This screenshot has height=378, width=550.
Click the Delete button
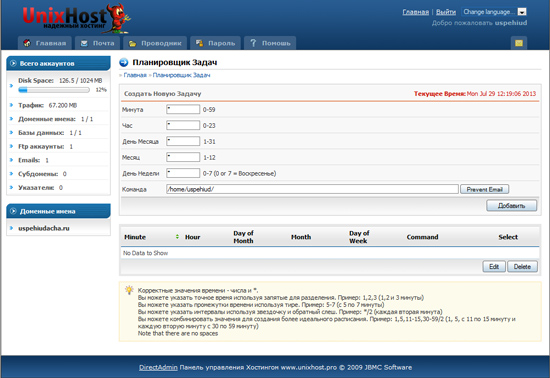522,266
